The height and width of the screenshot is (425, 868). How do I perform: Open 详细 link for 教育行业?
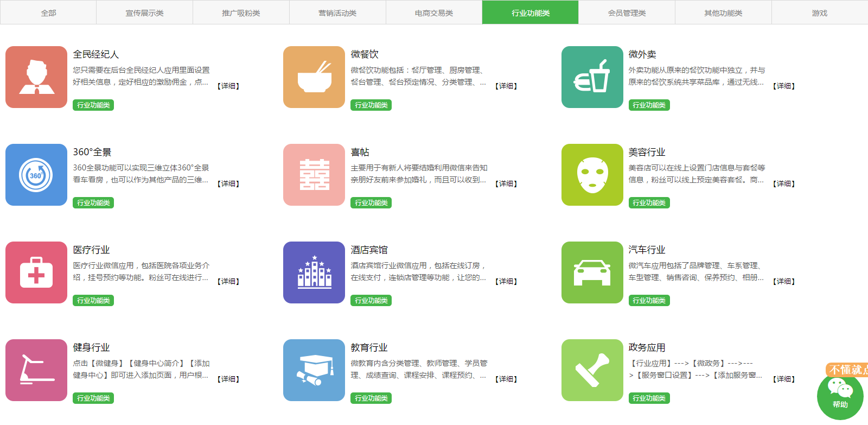[x=506, y=379]
